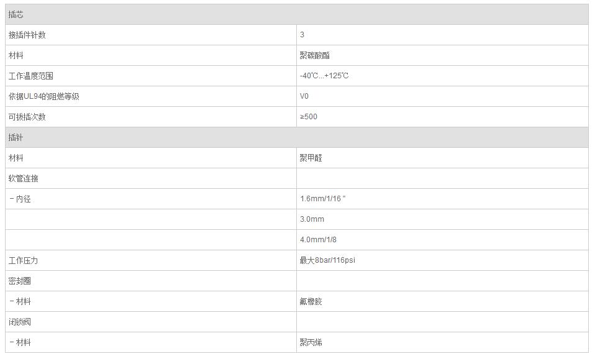Select the V0 flame rating value
600x364 pixels.
[304, 96]
